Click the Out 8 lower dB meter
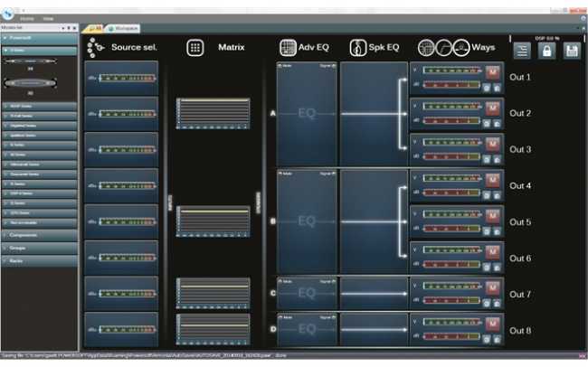The image size is (588, 367). click(452, 336)
